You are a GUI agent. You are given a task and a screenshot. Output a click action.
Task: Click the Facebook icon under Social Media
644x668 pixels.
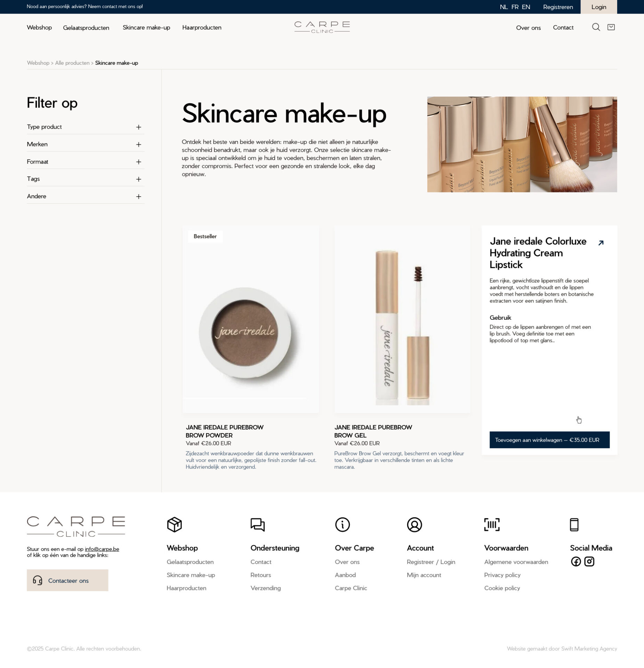(576, 562)
